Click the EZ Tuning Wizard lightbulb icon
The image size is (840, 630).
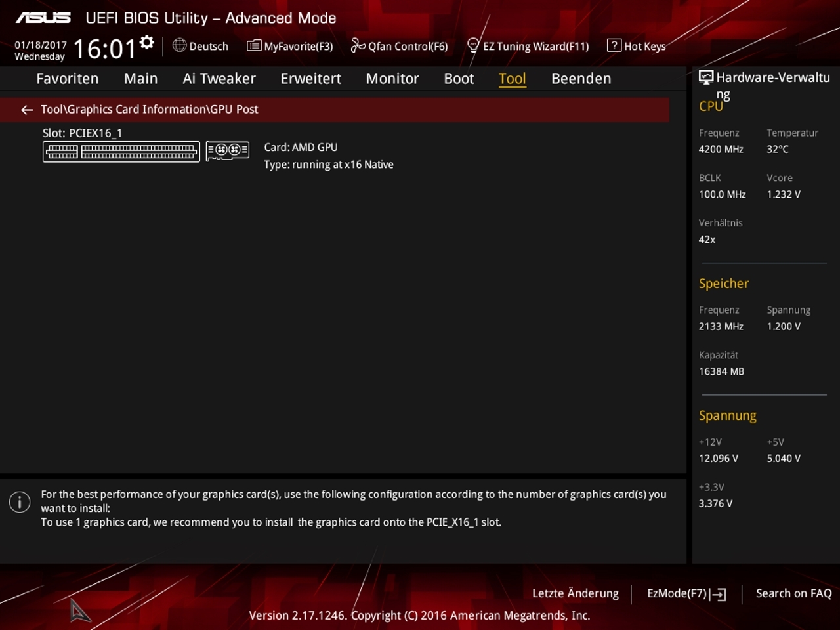coord(473,45)
